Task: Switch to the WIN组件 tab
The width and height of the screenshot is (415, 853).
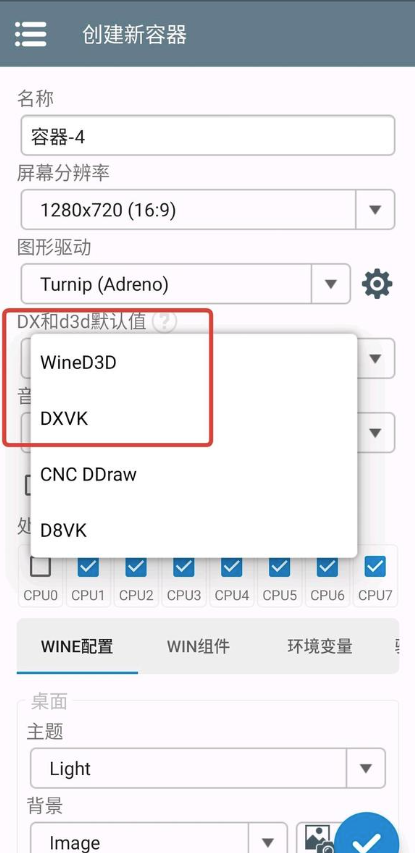Action: pos(198,646)
